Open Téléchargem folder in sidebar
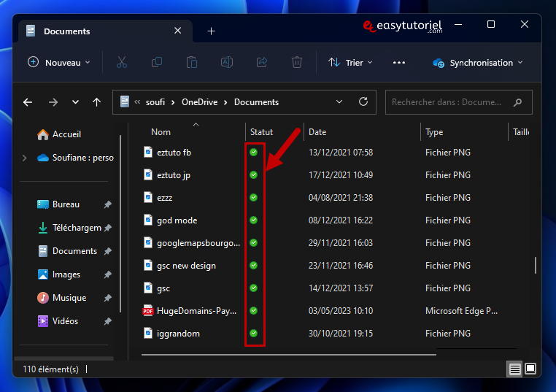 point(69,228)
